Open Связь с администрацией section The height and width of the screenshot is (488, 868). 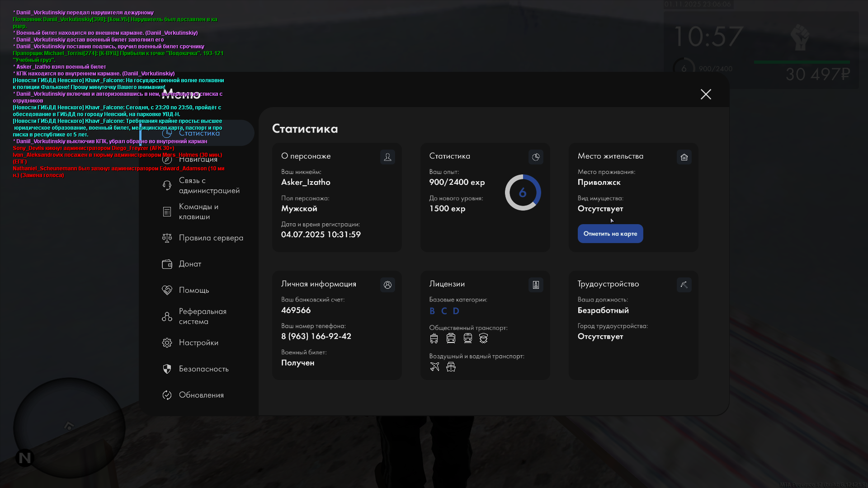(x=209, y=186)
